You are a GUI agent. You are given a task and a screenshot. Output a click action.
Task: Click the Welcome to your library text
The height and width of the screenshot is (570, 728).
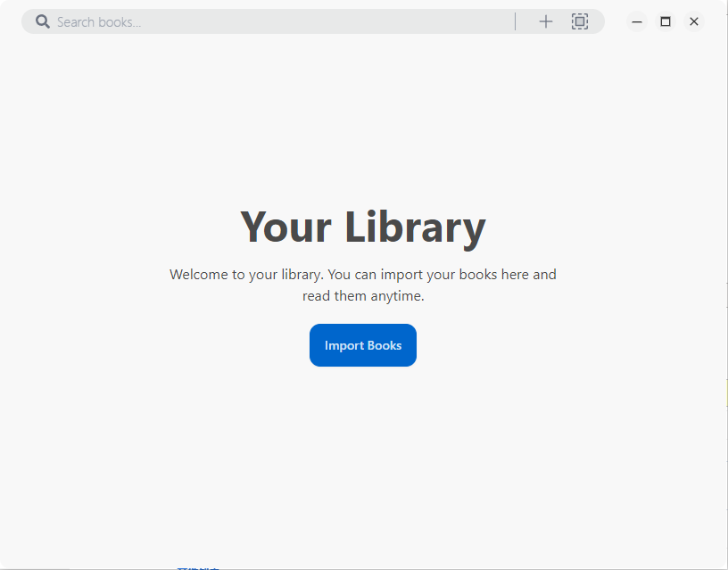[363, 285]
